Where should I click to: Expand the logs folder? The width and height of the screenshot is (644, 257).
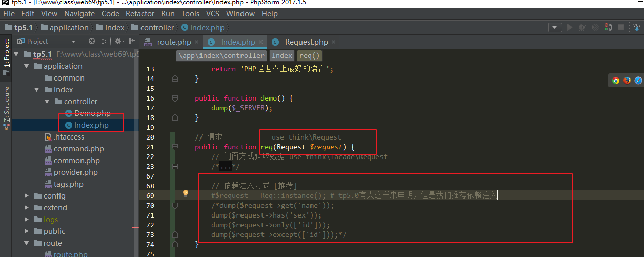[x=27, y=220]
